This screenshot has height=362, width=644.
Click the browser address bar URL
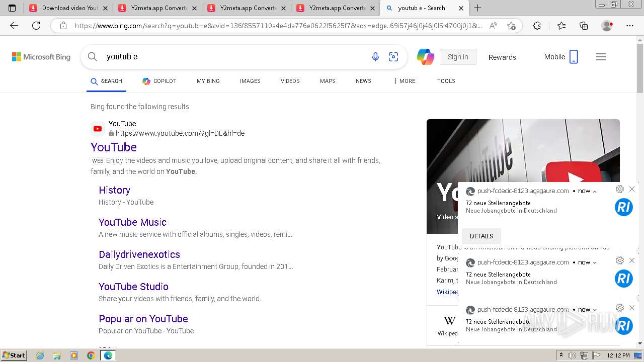[x=278, y=26]
